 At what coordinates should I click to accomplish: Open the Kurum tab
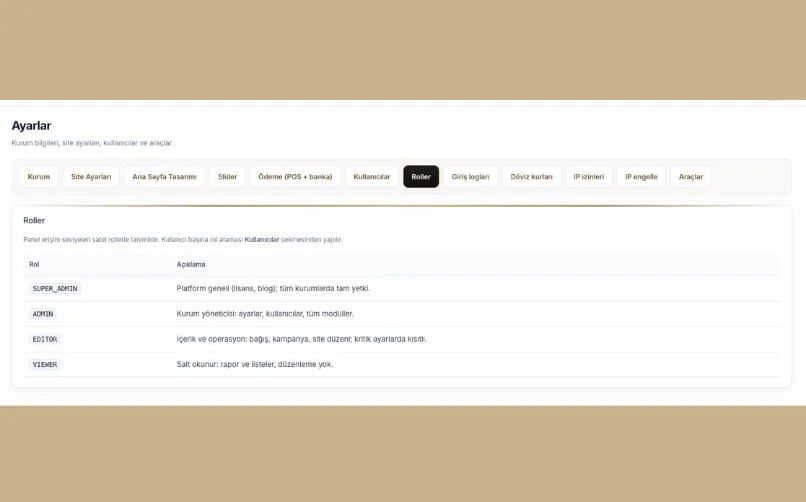pos(39,177)
